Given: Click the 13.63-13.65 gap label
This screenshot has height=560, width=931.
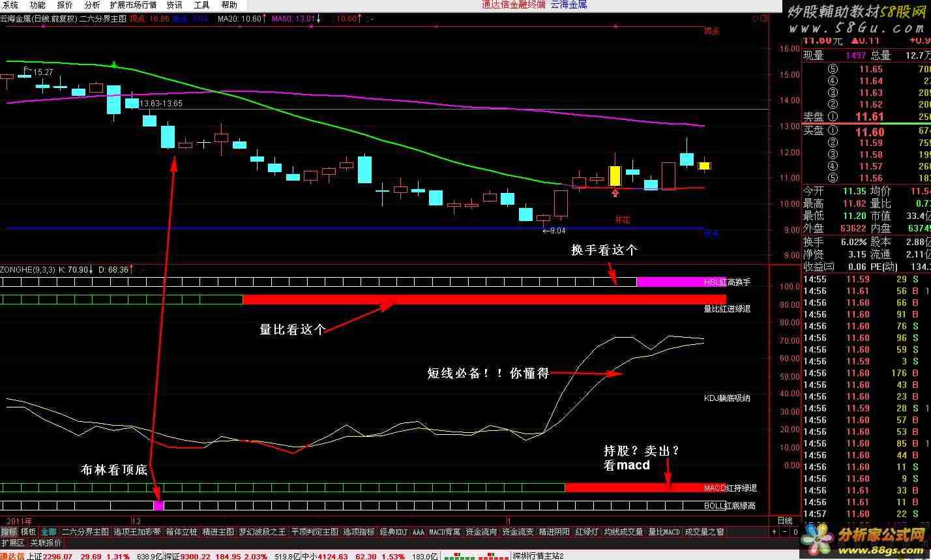Looking at the screenshot, I should 160,104.
